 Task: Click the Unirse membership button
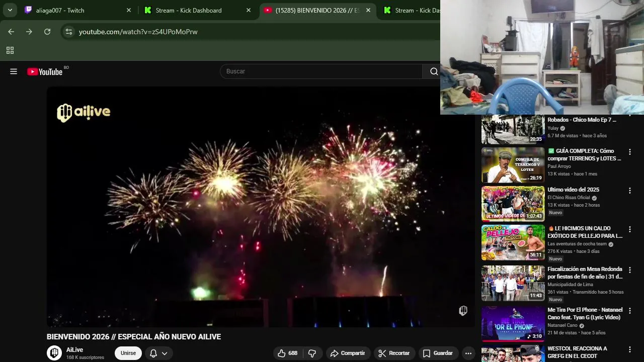[x=128, y=353]
